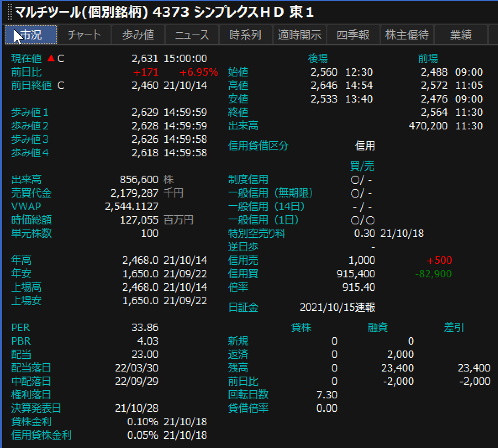Show the 適時開示 tab
This screenshot has width=498, height=448.
pos(299,35)
